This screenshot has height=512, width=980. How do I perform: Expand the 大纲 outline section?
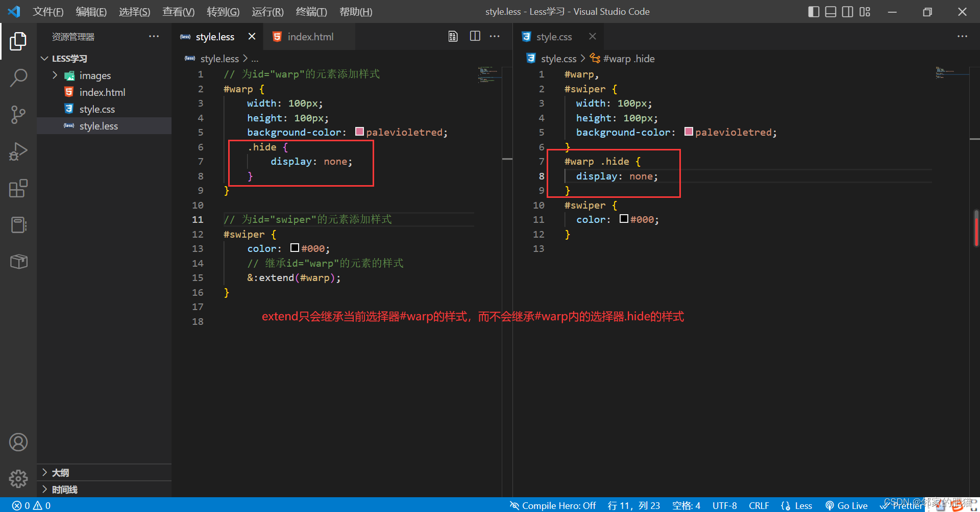pyautogui.click(x=104, y=473)
